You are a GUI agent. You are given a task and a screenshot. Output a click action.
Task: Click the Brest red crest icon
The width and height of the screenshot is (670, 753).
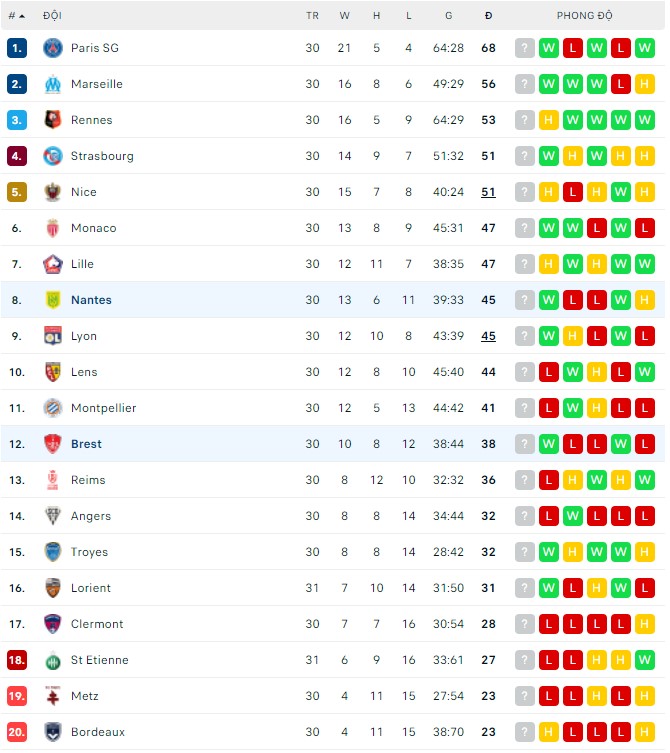click(53, 444)
